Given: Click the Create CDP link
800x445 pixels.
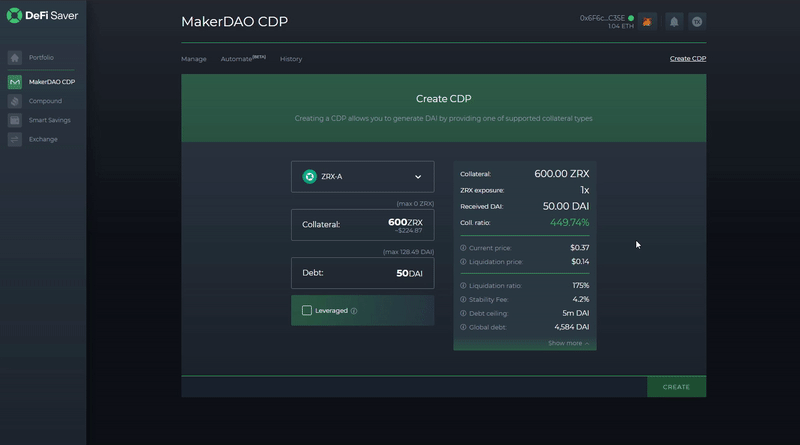Looking at the screenshot, I should pos(688,59).
